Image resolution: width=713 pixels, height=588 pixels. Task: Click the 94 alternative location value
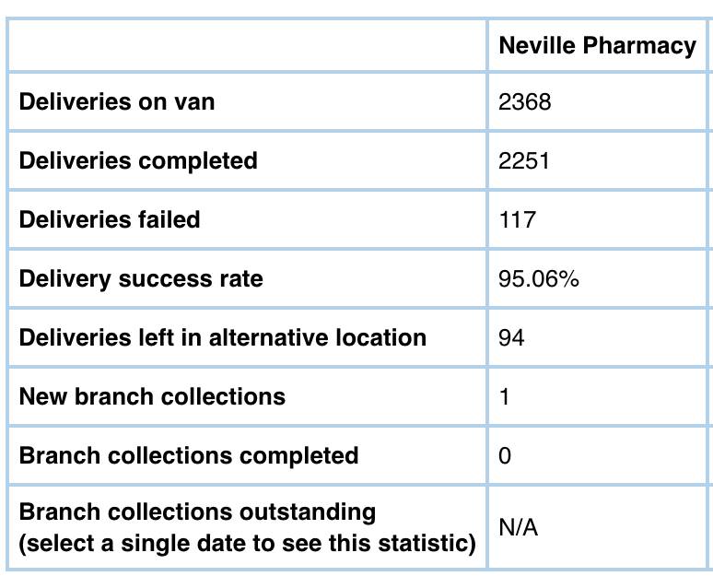[511, 337]
